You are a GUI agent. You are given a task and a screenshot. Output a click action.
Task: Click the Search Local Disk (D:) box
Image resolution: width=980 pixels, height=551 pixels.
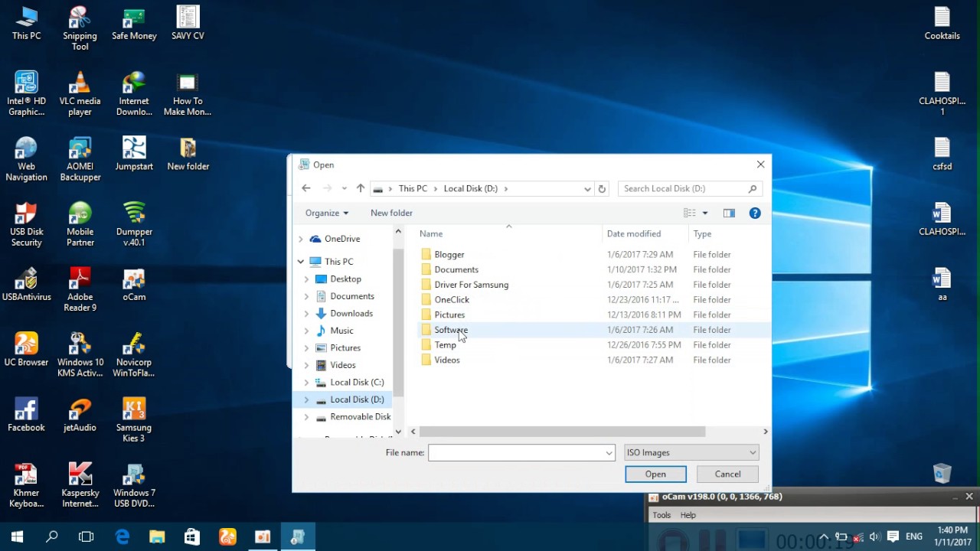tap(689, 188)
